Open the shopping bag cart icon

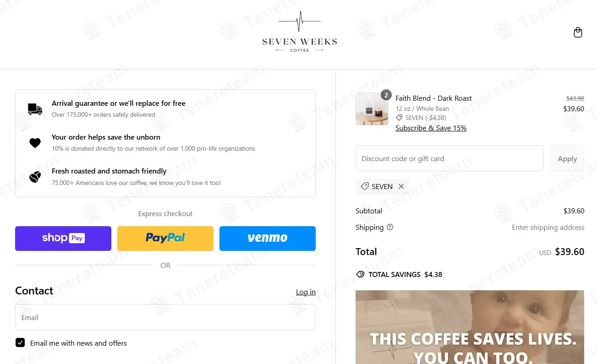578,33
